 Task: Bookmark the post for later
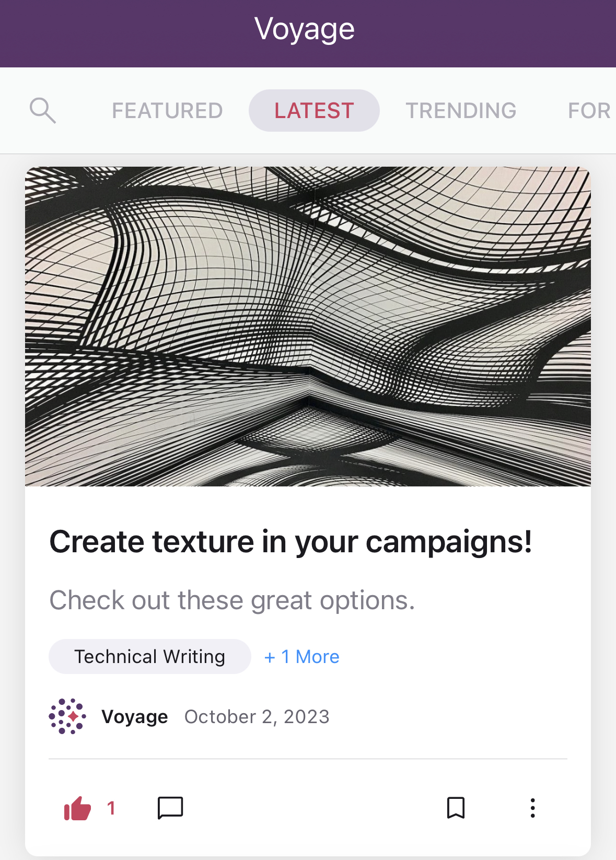[456, 808]
